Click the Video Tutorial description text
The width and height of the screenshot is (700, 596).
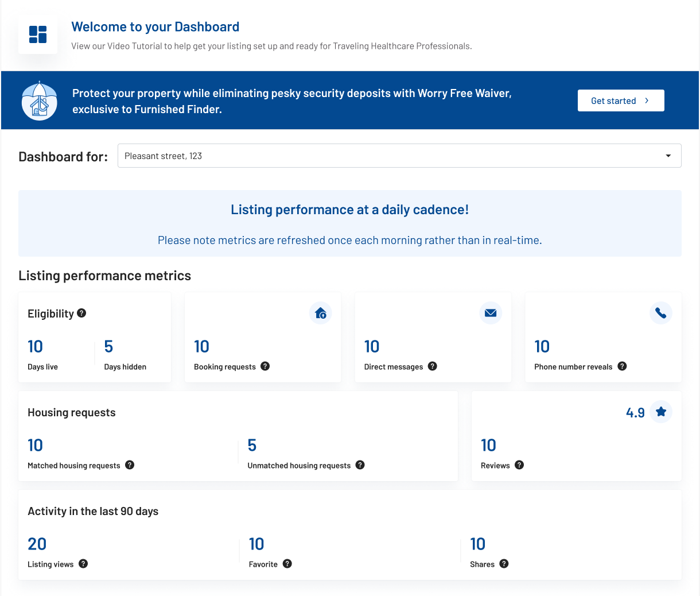click(x=271, y=46)
